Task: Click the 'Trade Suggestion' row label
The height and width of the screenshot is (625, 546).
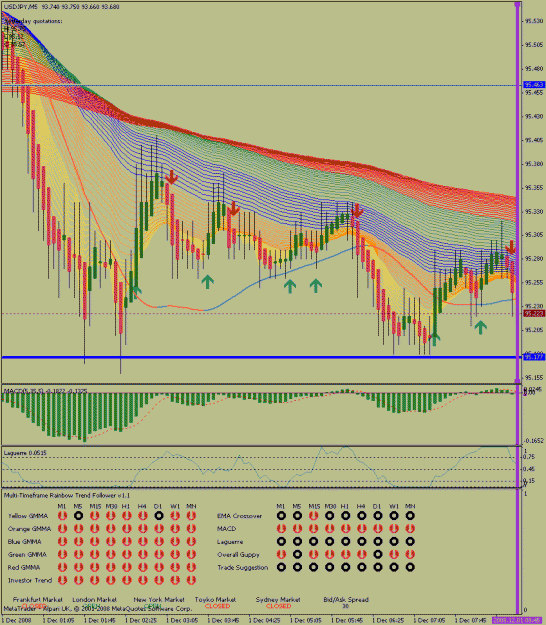Action: click(x=243, y=567)
